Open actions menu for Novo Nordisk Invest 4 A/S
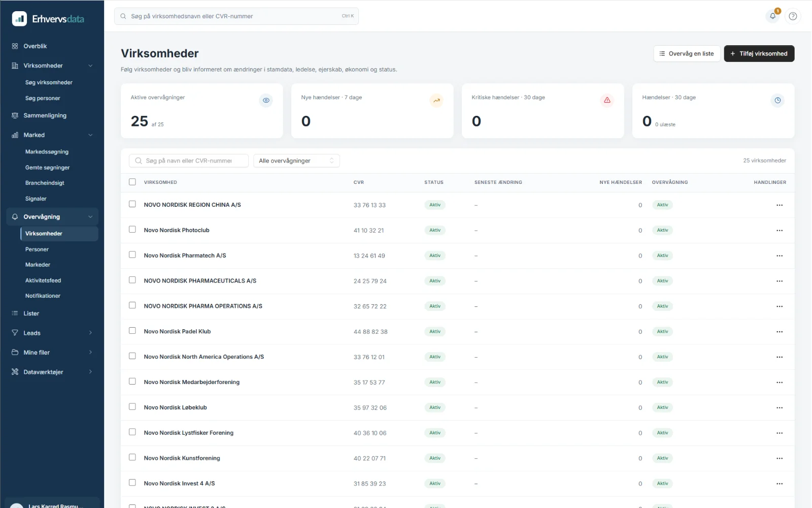This screenshot has width=812, height=508. (x=780, y=484)
